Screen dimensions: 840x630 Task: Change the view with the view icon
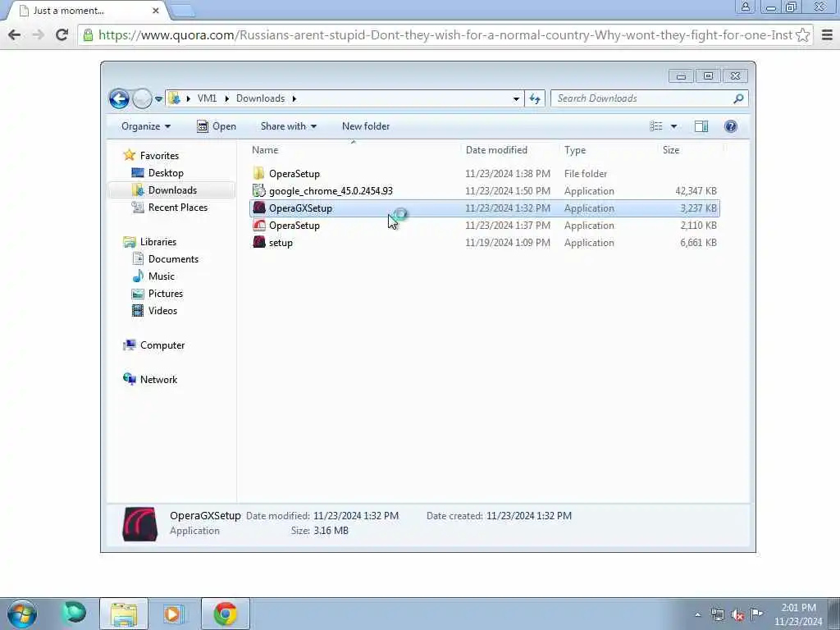click(x=656, y=126)
